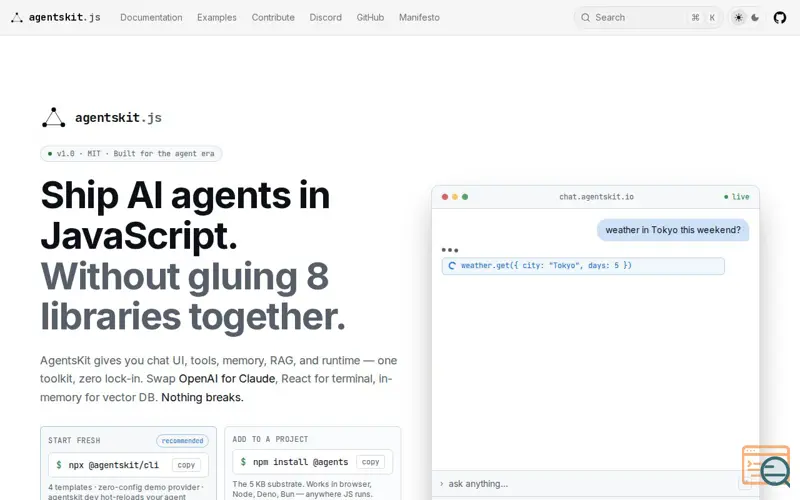800x500 pixels.
Task: Click the K key hint in search
Action: tap(712, 18)
